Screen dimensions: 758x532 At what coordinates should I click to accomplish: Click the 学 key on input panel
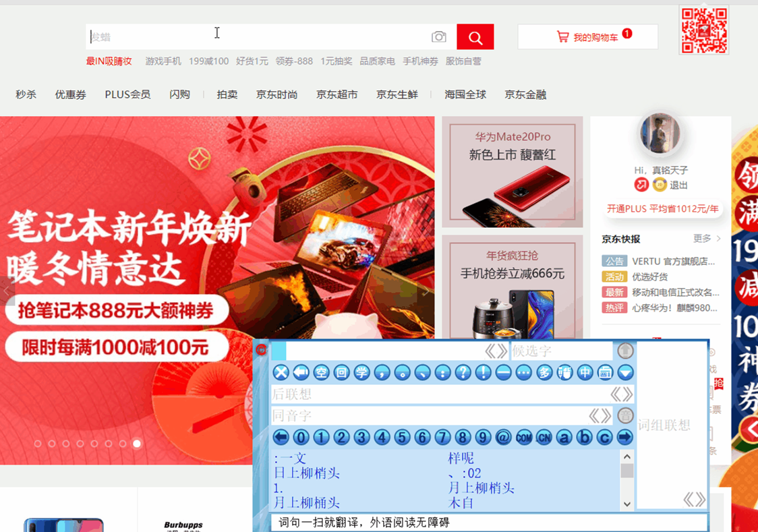click(361, 373)
